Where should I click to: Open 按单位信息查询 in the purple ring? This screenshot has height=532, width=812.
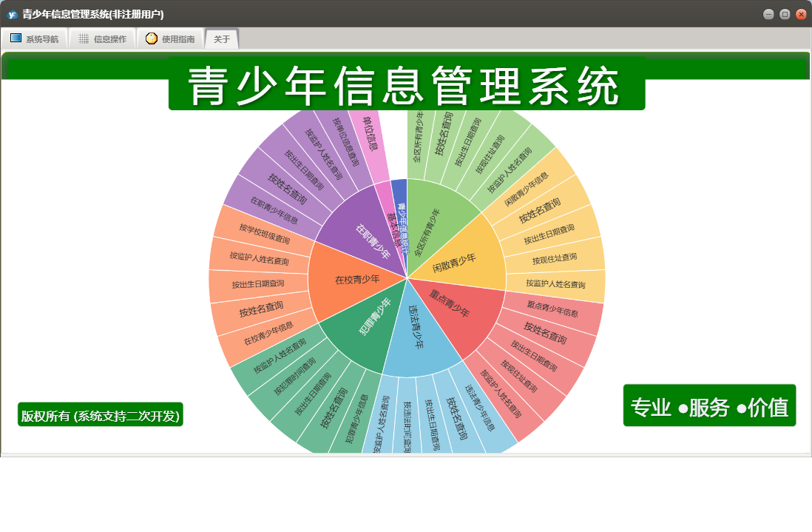click(x=346, y=141)
